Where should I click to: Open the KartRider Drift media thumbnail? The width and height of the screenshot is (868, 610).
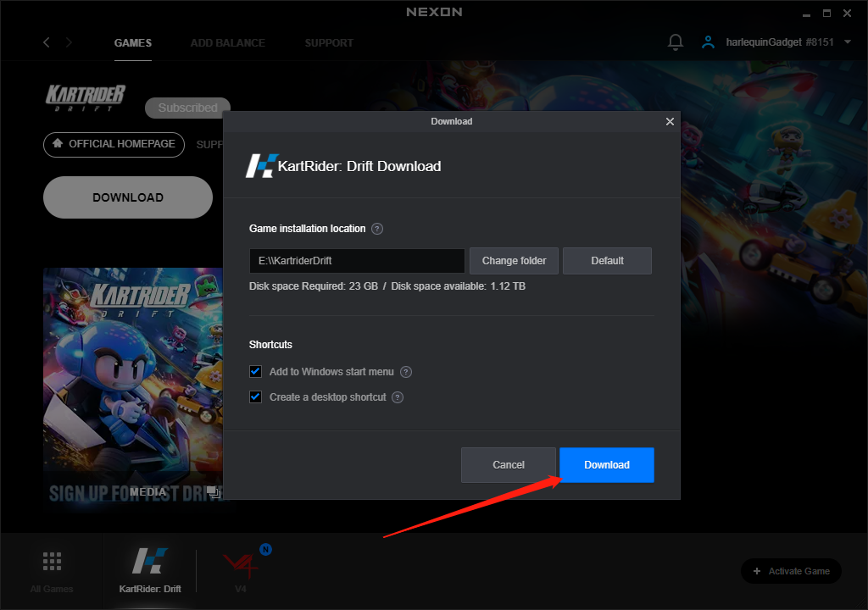tap(133, 385)
